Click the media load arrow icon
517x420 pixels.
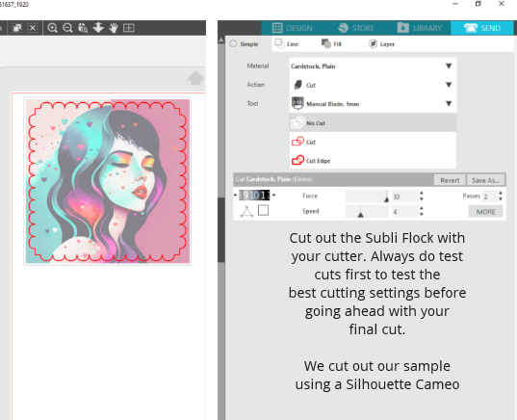(x=195, y=78)
